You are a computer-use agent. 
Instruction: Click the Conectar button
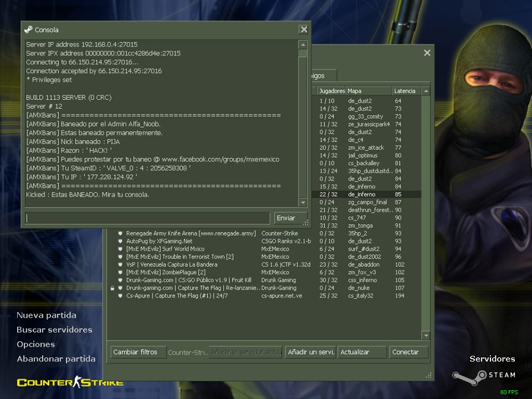point(409,352)
